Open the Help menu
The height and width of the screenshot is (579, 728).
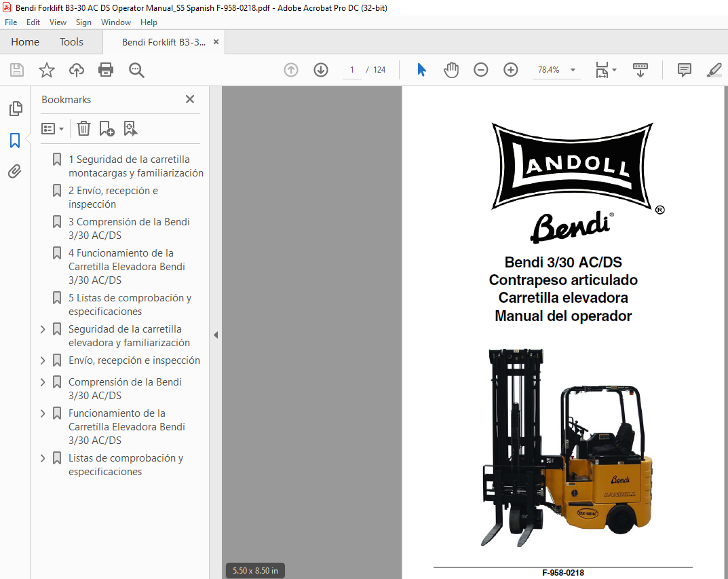pyautogui.click(x=149, y=22)
